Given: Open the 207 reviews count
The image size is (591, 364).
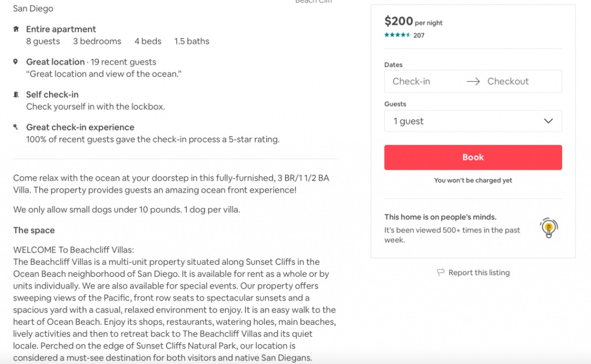Looking at the screenshot, I should pyautogui.click(x=419, y=35).
